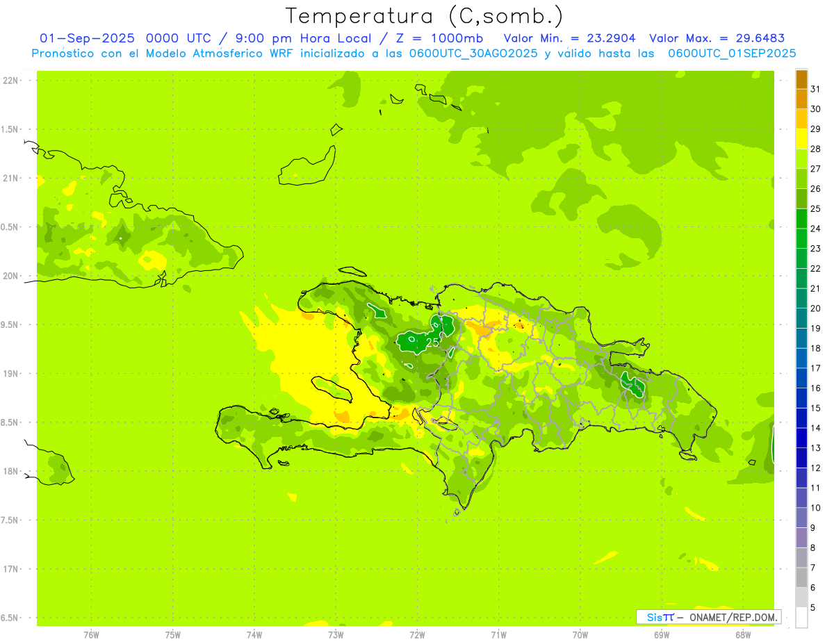Click the date '01-Sep-2025' in the header
Screen dimensions: 834x644
87,38
